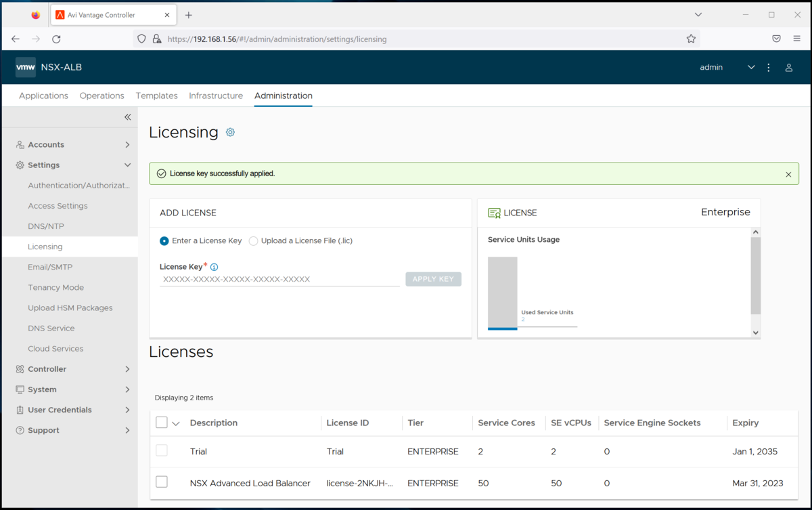Open Tenancy Mode settings

tap(55, 287)
